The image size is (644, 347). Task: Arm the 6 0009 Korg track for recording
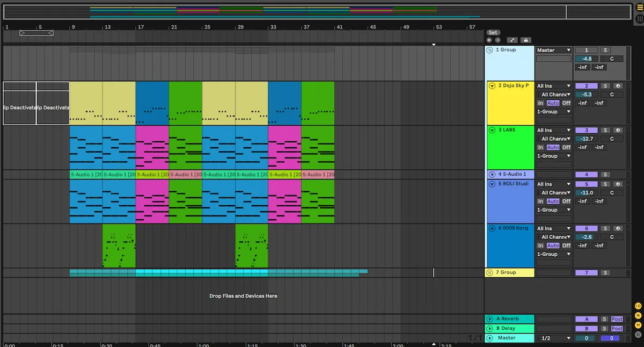[x=618, y=228]
